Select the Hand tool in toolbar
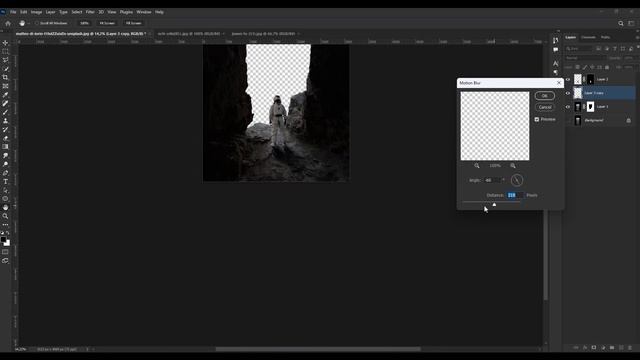 click(x=5, y=207)
